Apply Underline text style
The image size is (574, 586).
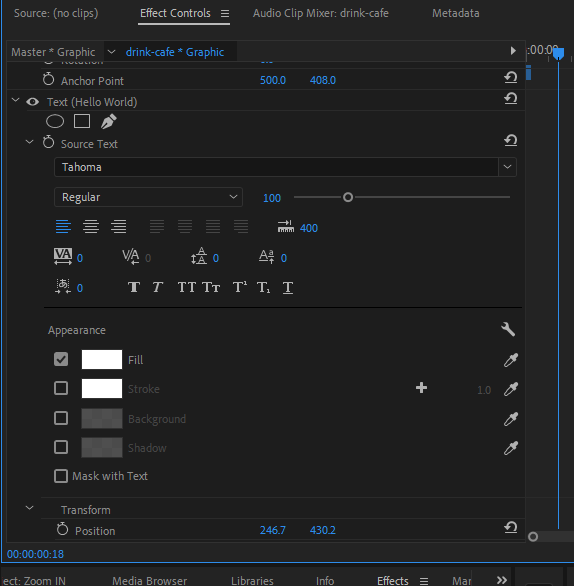coord(288,287)
